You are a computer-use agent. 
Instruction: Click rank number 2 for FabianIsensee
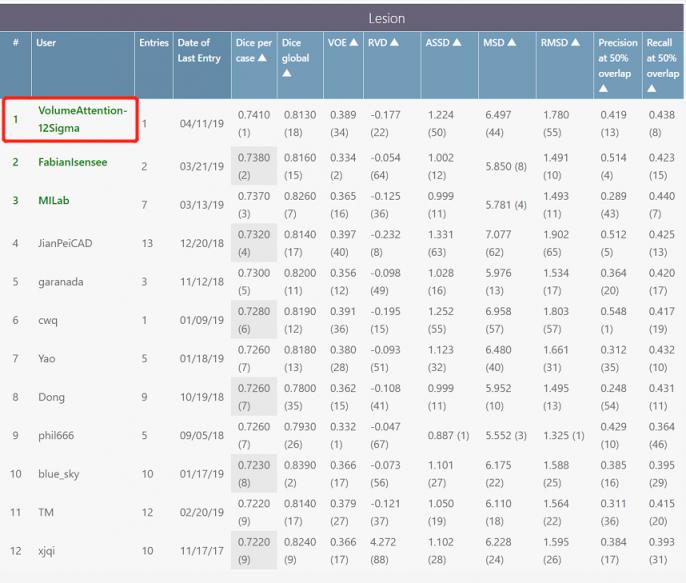(x=15, y=162)
